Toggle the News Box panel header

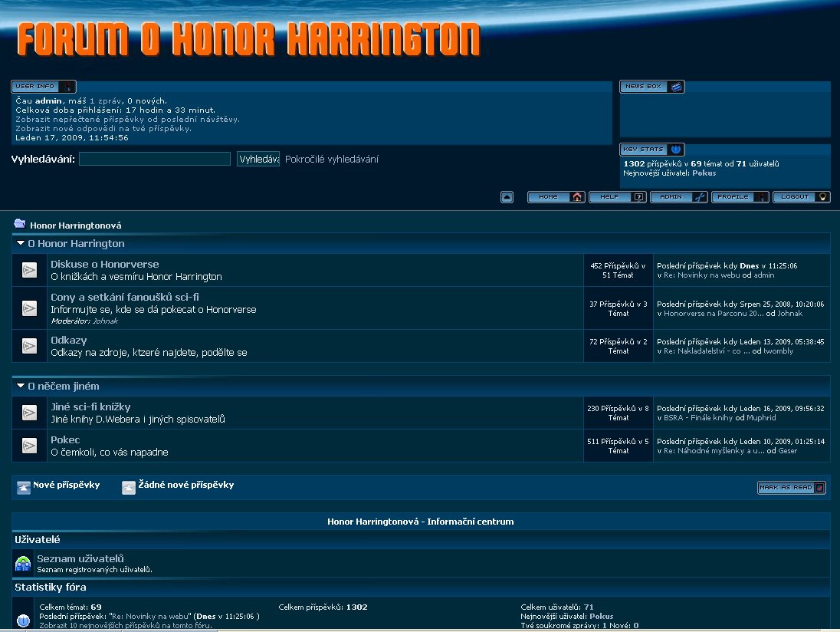tap(651, 87)
